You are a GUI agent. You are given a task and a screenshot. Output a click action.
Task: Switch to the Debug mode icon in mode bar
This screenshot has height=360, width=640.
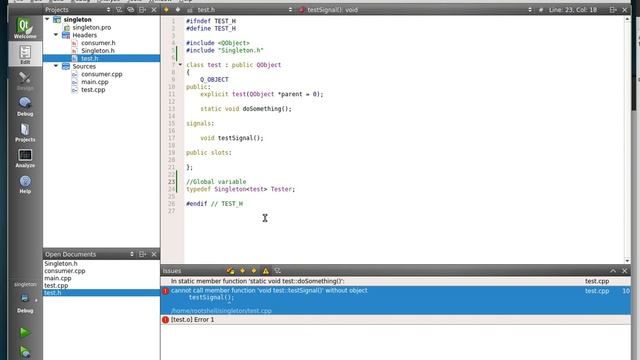click(25, 106)
